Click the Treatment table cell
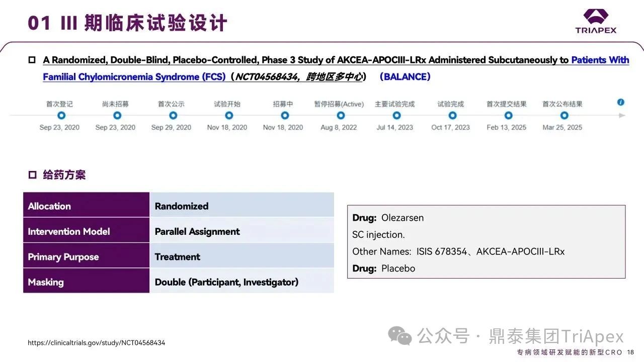Viewport: 644px width, 362px height. pyautogui.click(x=242, y=255)
